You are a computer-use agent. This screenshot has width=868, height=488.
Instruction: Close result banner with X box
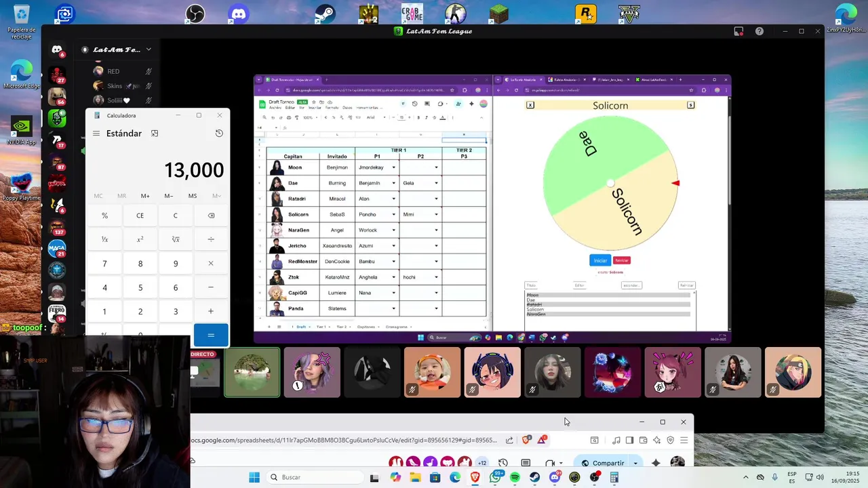tap(530, 105)
